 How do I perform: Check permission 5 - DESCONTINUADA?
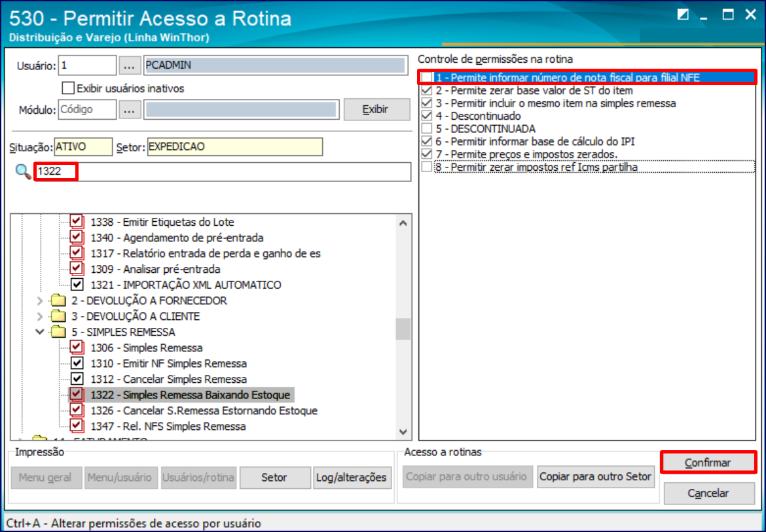point(427,128)
